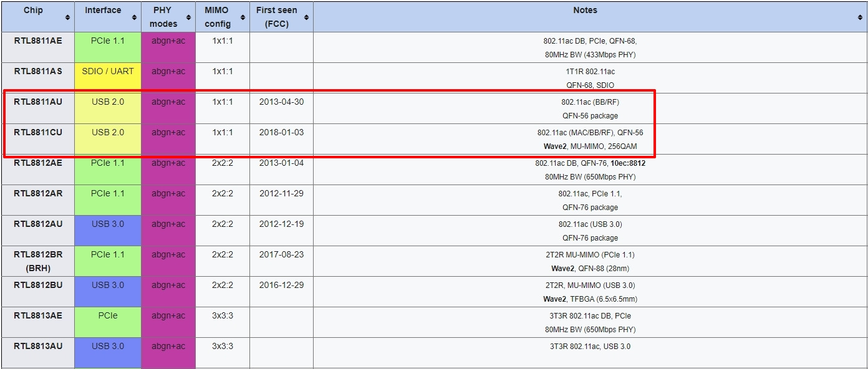Viewport: 868px width, 369px height.
Task: Select USB 3.0 cell in RTL8813AU row
Action: click(x=108, y=346)
